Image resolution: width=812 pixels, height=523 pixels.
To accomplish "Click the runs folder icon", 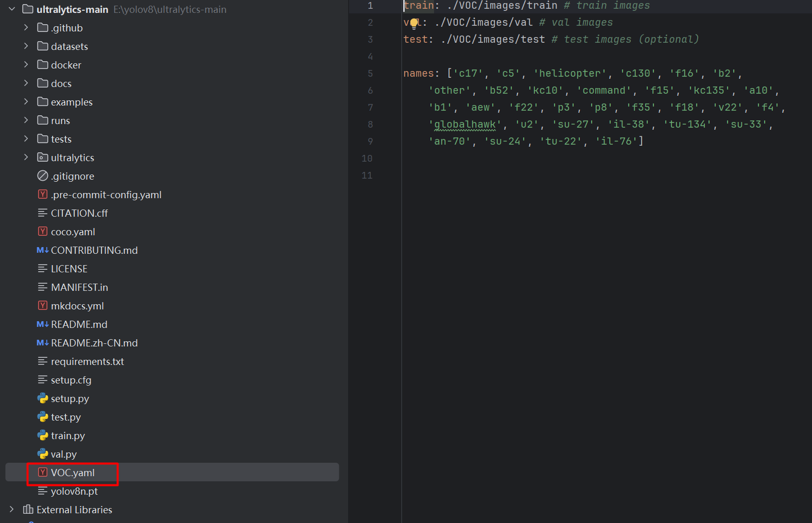I will pos(43,120).
